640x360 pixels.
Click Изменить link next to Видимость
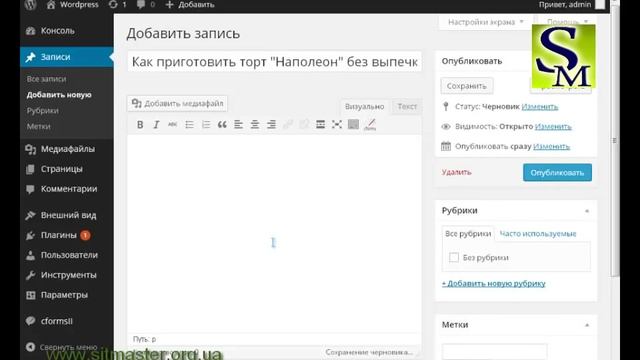553,127
